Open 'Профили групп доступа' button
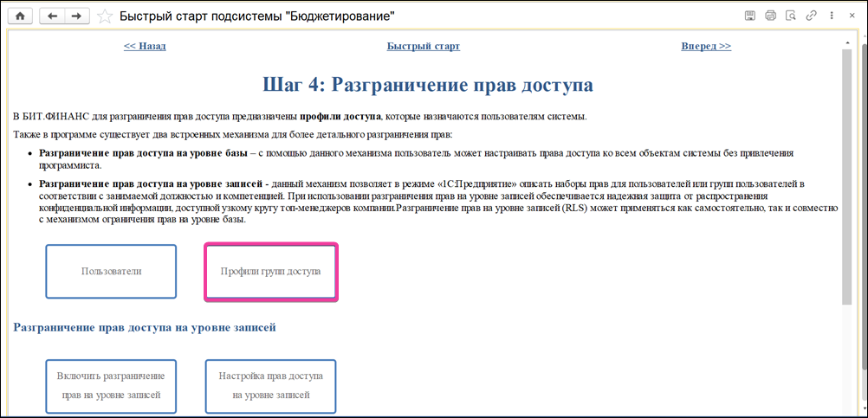 270,272
